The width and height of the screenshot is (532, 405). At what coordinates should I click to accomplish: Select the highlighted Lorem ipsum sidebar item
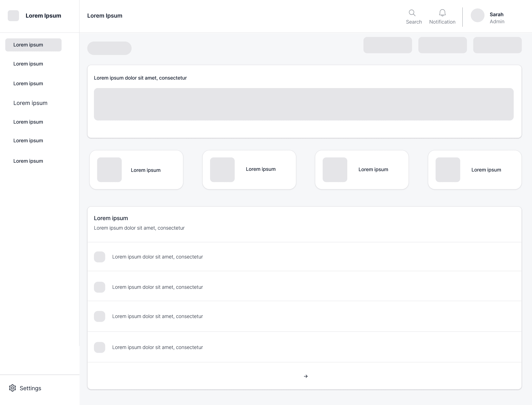pos(33,45)
